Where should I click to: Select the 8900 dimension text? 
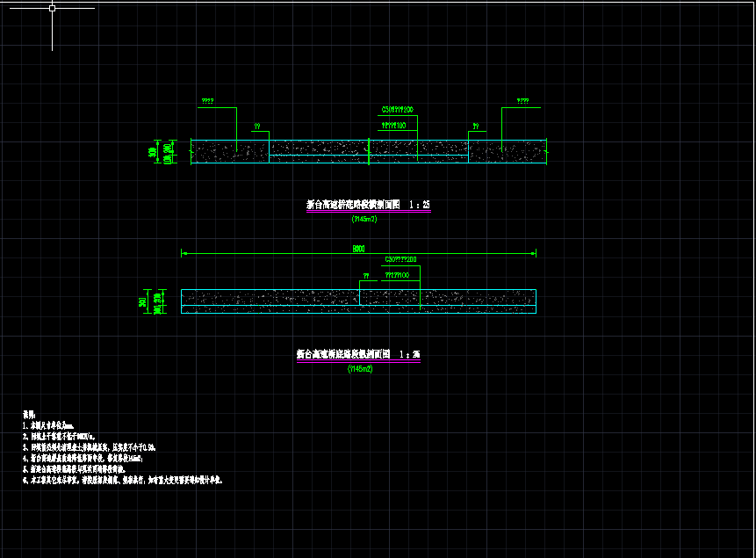point(358,249)
